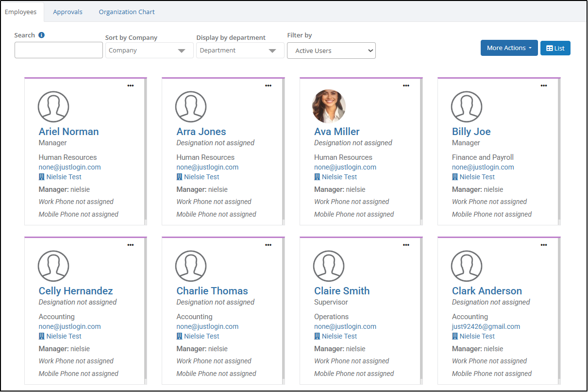Open Claire Smith's profile name link

coord(342,291)
